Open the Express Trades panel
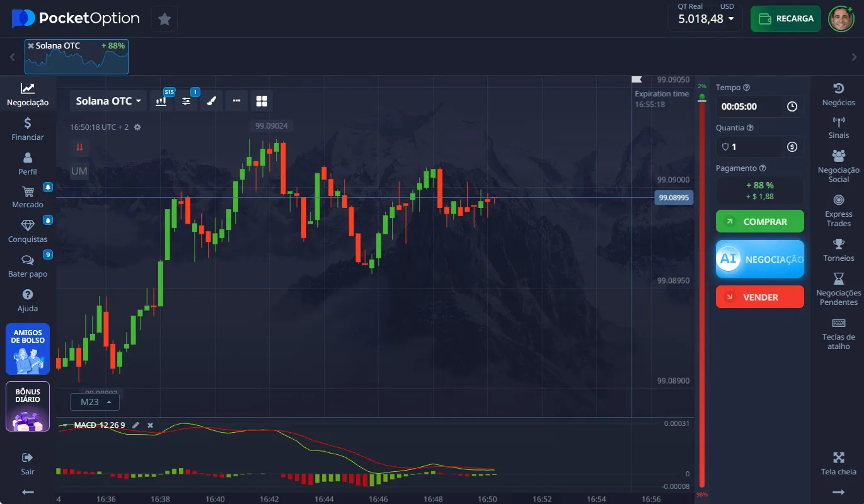The image size is (864, 504). pyautogui.click(x=839, y=210)
